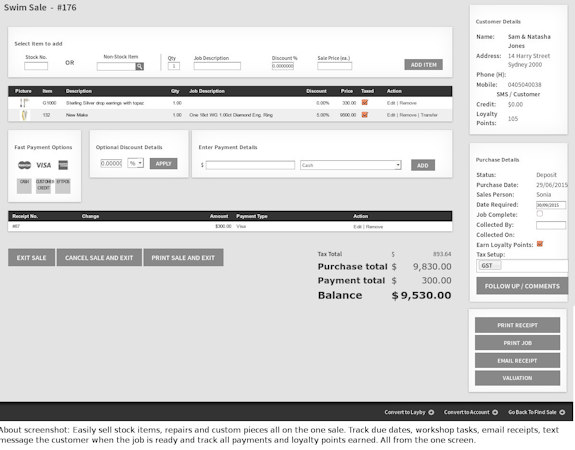Click the ADD ITEM button
The height and width of the screenshot is (450, 575).
click(x=424, y=65)
